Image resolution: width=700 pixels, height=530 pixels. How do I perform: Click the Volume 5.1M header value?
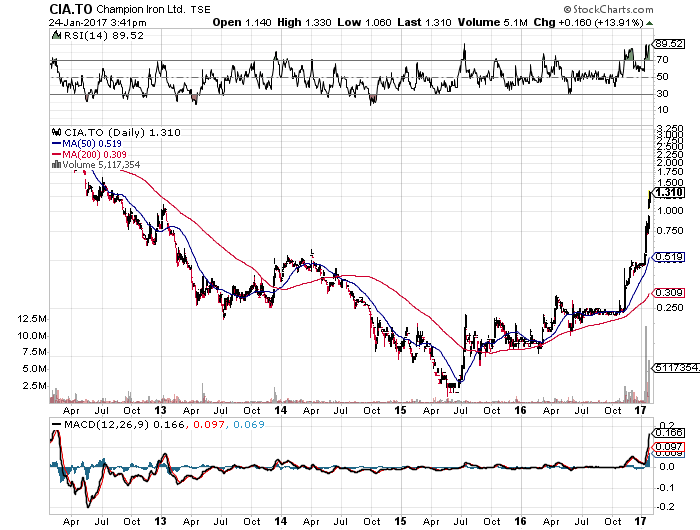[492, 22]
